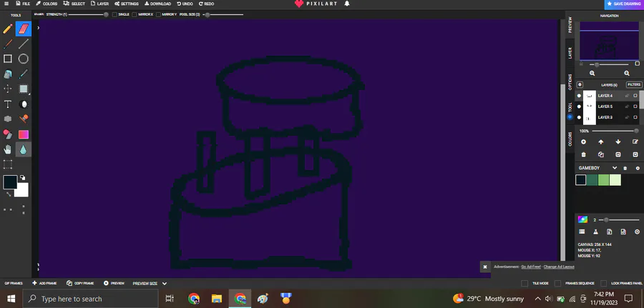This screenshot has width=644, height=308.
Task: Click Add Frame button
Action: [44, 284]
